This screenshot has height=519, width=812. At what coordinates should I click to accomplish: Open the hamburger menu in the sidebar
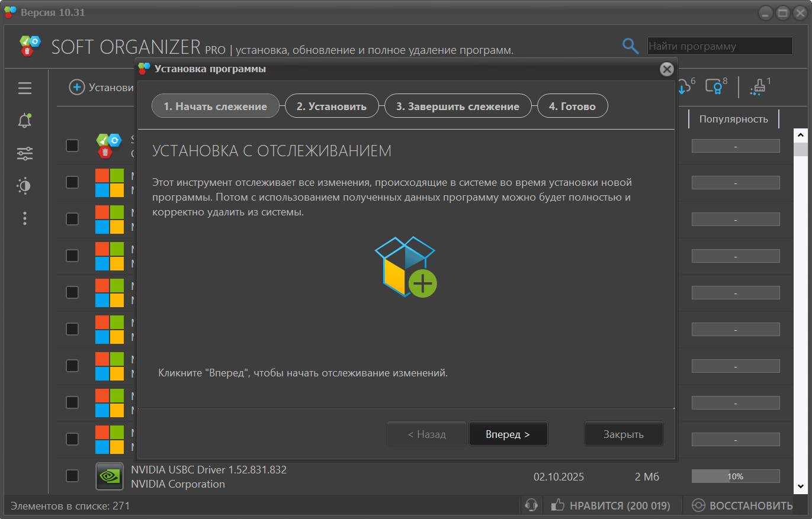click(x=25, y=88)
